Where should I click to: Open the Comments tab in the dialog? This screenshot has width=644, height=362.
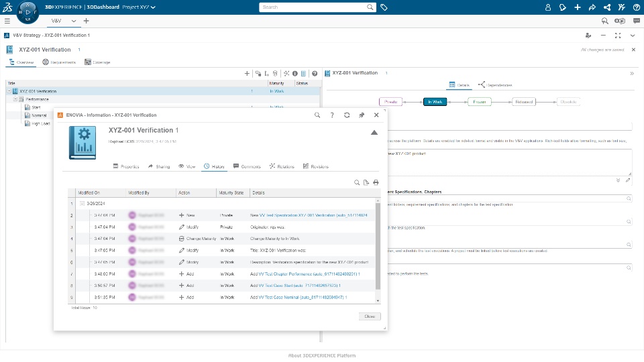tap(247, 166)
